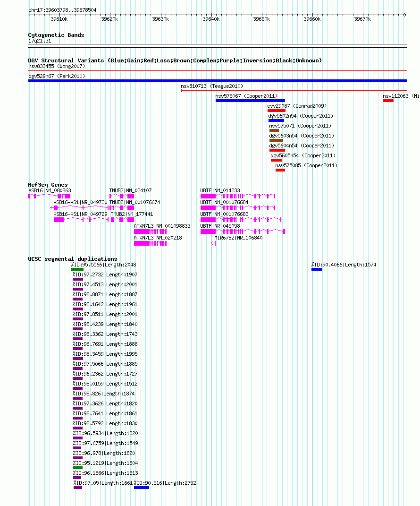Select the %ID:97.3626 Length:1820 duplication label
Screen dimensions: 420x506
coord(105,403)
